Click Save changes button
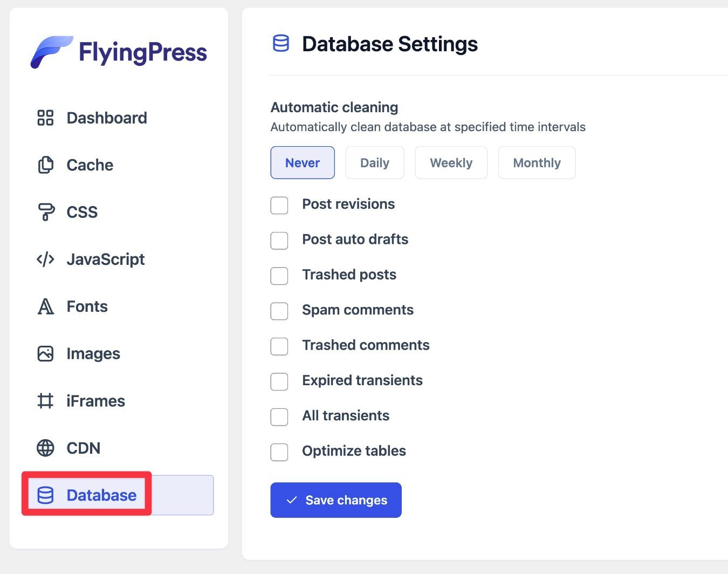Image resolution: width=728 pixels, height=574 pixels. tap(336, 500)
